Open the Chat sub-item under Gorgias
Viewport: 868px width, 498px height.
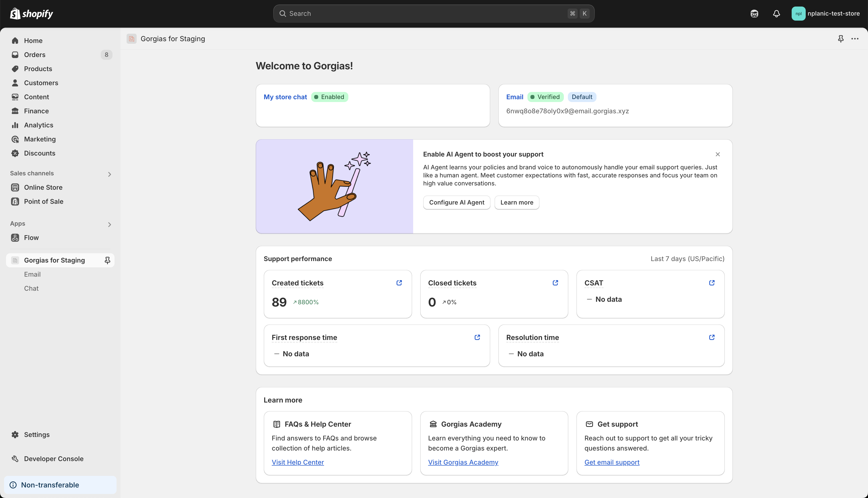31,288
